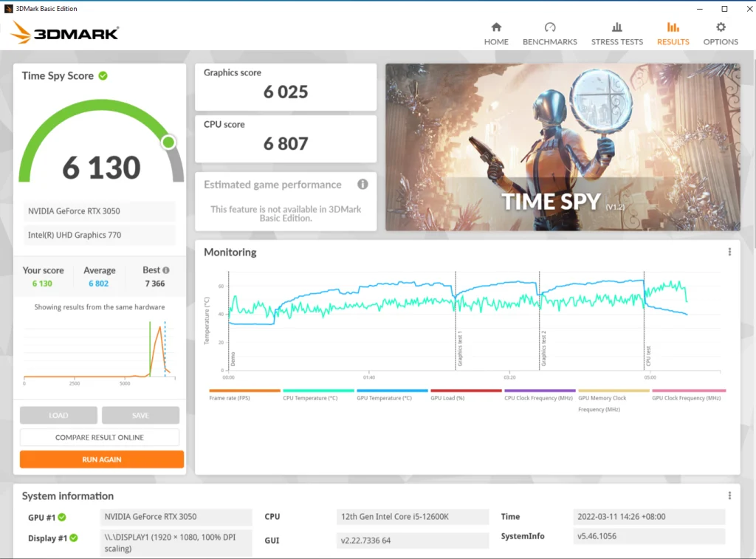Switch to the STRESS TESTS tab label
Viewport: 756px width, 559px height.
click(x=616, y=42)
